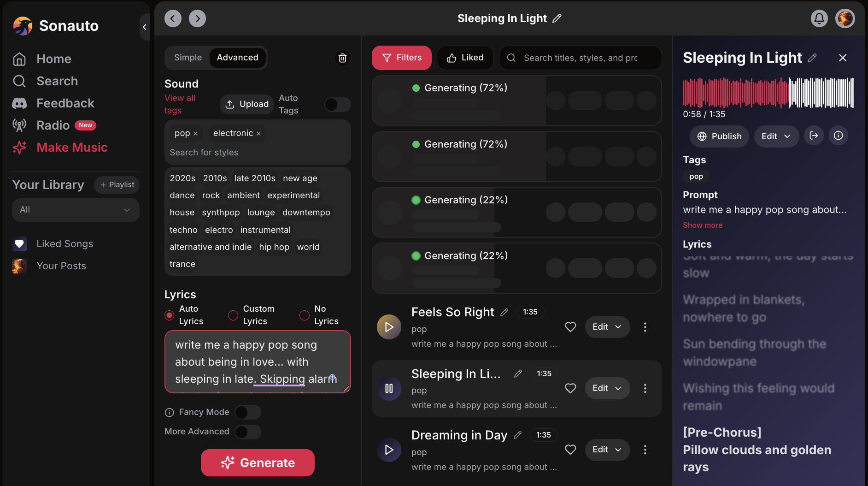The height and width of the screenshot is (486, 868).
Task: Toggle the Liked filter
Action: point(465,58)
